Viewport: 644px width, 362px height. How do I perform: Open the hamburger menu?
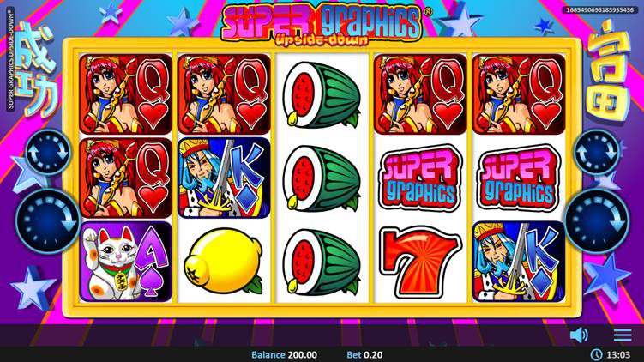[623, 335]
